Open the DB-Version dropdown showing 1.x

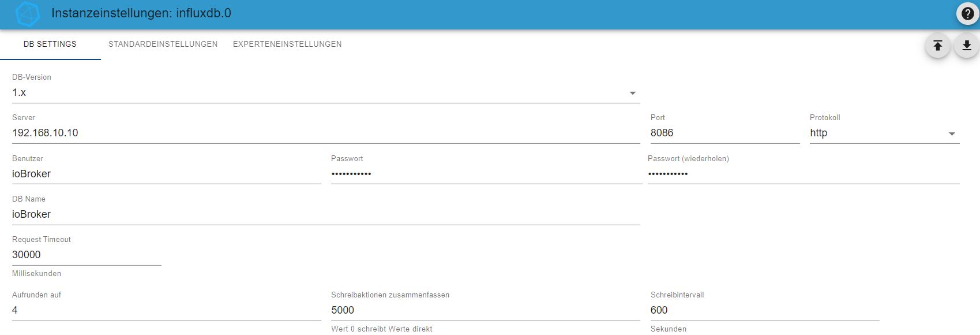tap(326, 93)
